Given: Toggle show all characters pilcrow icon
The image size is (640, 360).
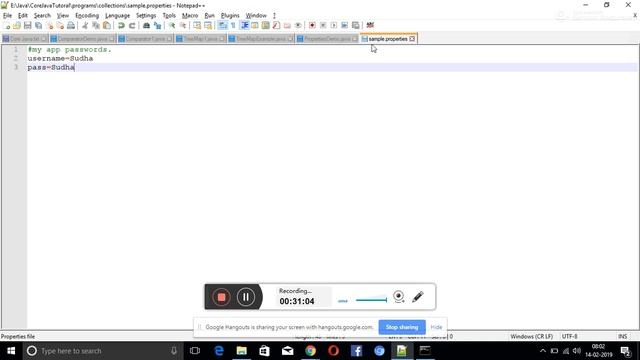Looking at the screenshot, I should click(233, 25).
